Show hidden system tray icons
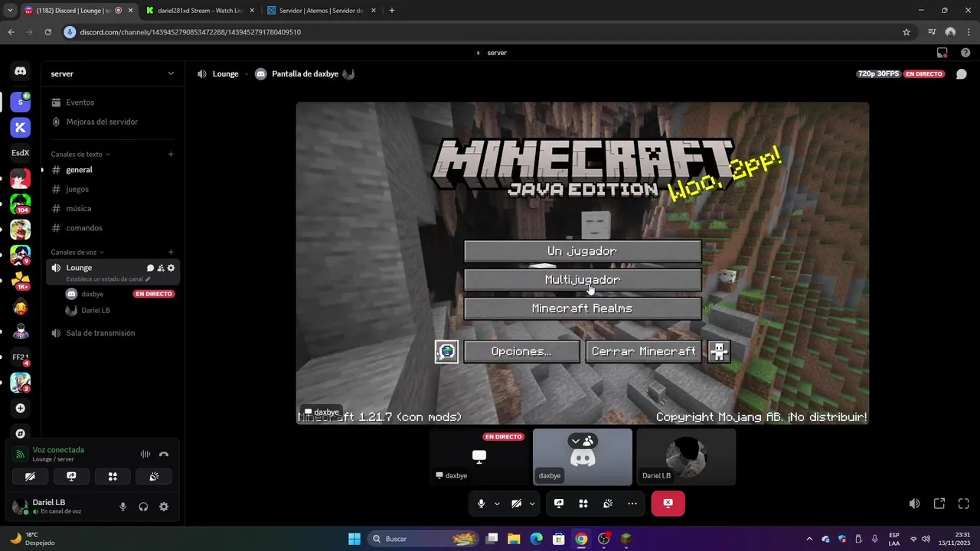Image resolution: width=980 pixels, height=551 pixels. coord(809,539)
